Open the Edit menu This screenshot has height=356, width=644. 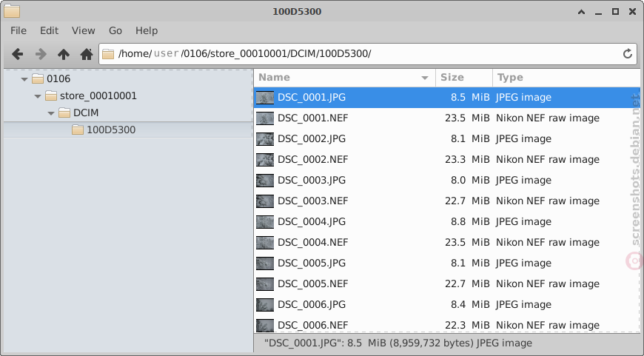point(49,31)
